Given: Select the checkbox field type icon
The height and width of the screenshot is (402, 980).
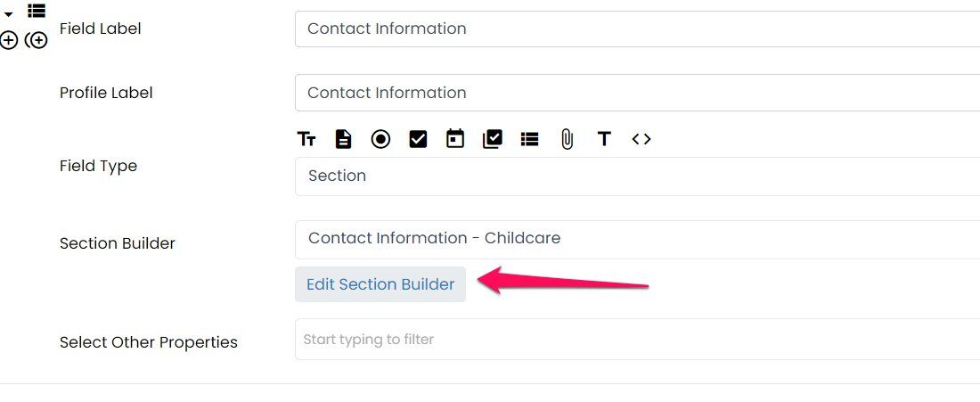Looking at the screenshot, I should point(418,139).
